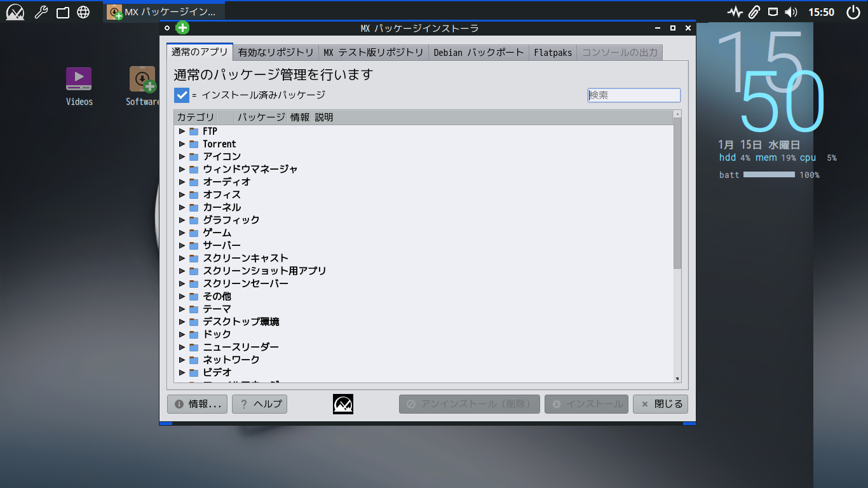Select the テーマ row label

[217, 309]
